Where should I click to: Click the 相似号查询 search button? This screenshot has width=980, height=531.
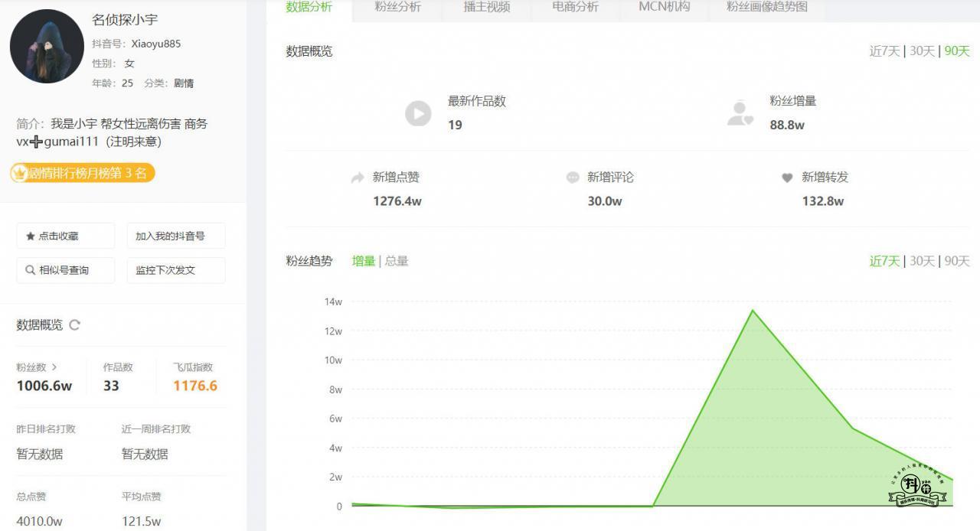(x=66, y=270)
